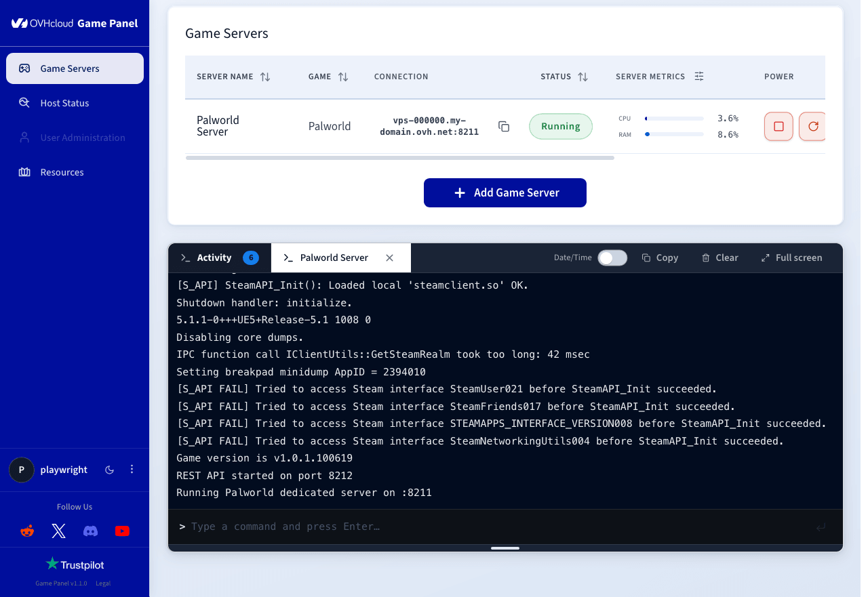Sort the table by Game column
This screenshot has width=868, height=597.
point(343,77)
